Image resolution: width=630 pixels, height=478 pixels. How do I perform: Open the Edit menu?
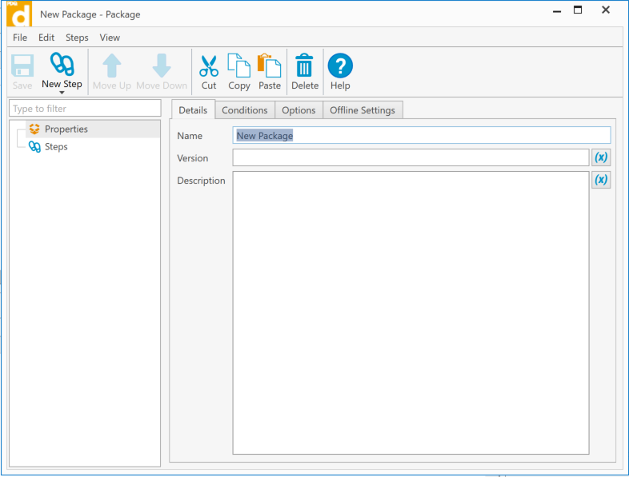tap(46, 38)
